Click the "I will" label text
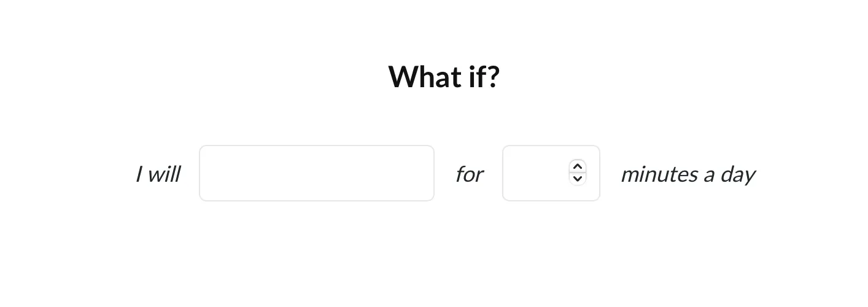868x307 pixels. tap(158, 174)
